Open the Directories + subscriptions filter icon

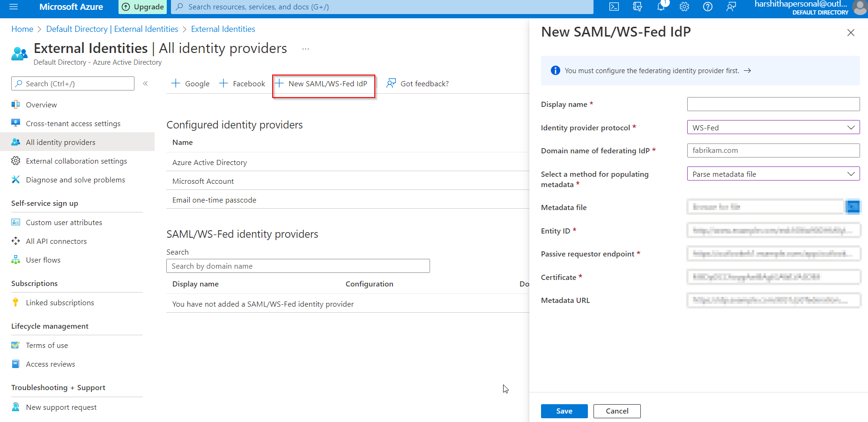pos(638,7)
